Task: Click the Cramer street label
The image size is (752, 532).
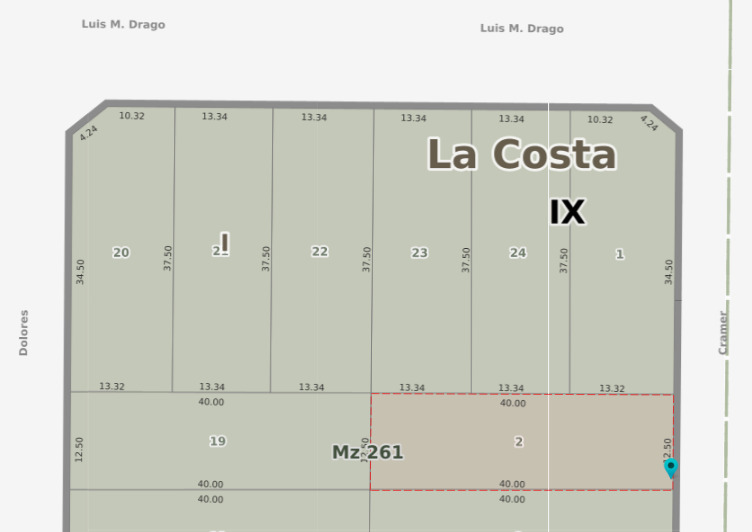Action: click(723, 332)
